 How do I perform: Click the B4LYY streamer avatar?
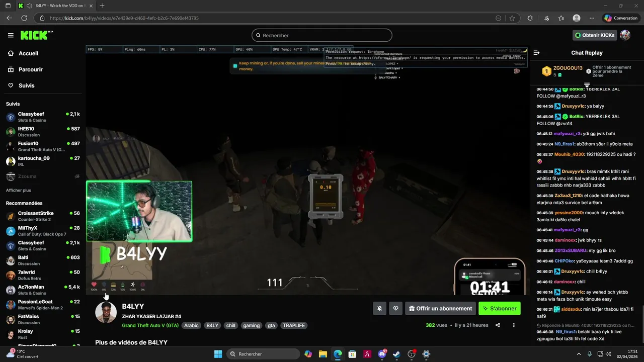click(106, 313)
